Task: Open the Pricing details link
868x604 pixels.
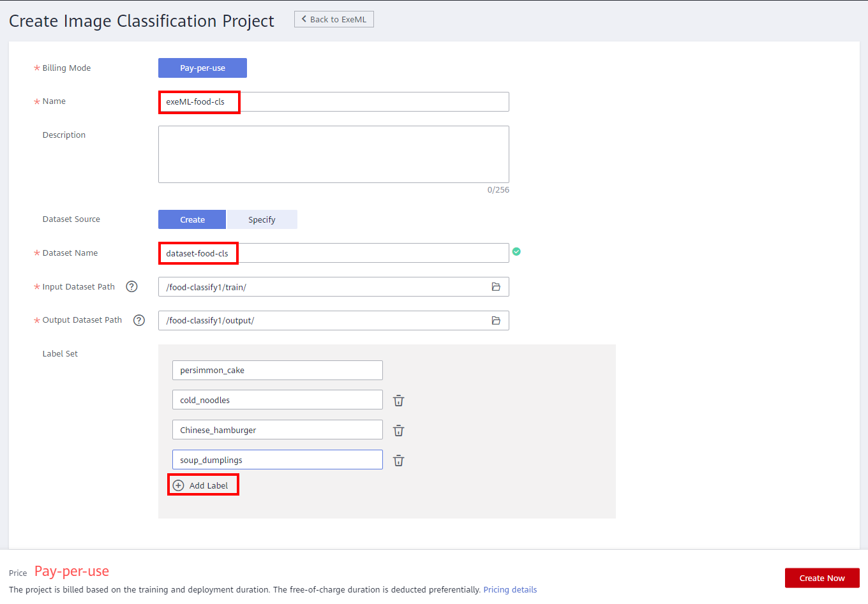Action: coord(510,590)
